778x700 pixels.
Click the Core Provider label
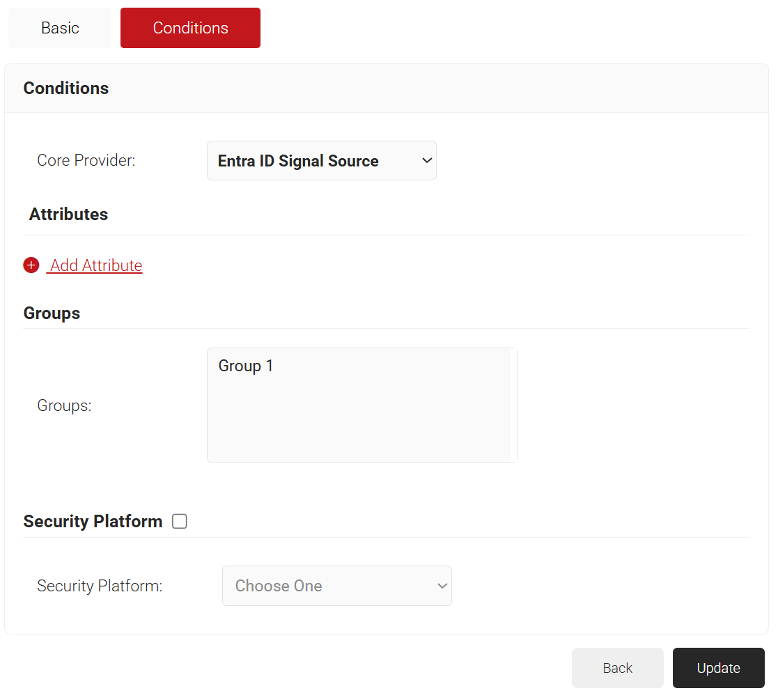pyautogui.click(x=86, y=160)
